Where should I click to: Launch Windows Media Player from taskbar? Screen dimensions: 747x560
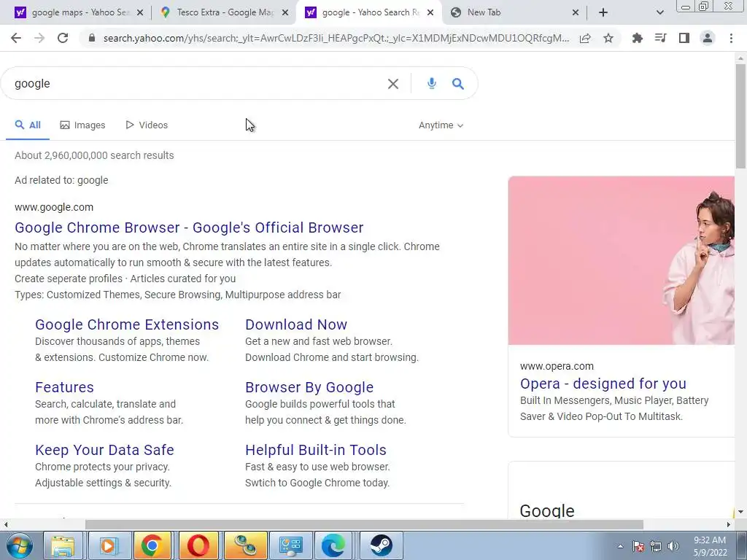click(108, 545)
